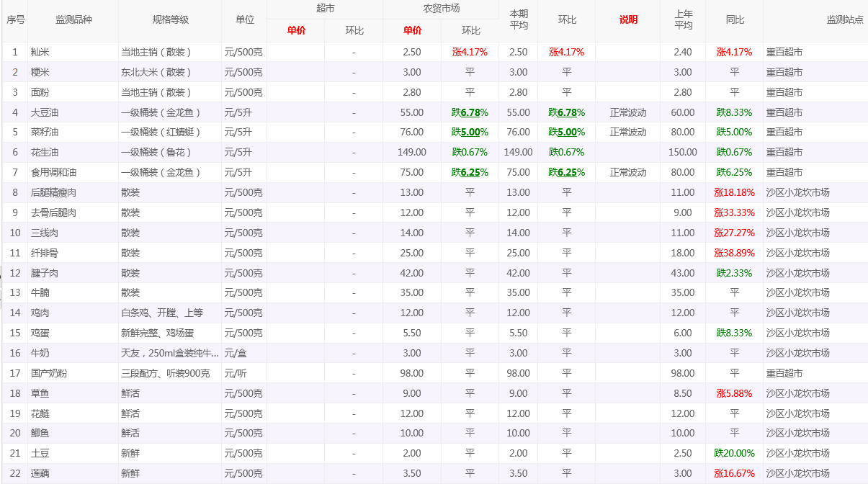Click the 涨5.88% year-on-year value for 草鱼
Image resolution: width=868 pixels, height=484 pixels.
pyautogui.click(x=735, y=393)
